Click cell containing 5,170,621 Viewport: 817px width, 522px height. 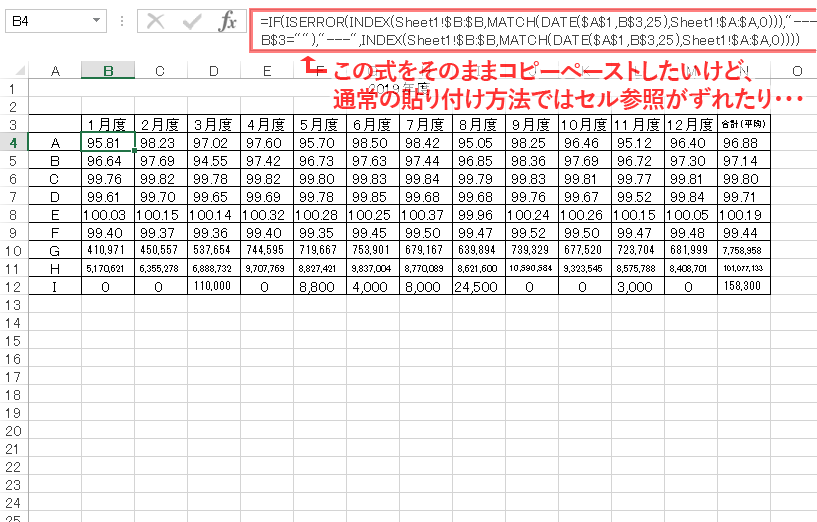pos(108,268)
